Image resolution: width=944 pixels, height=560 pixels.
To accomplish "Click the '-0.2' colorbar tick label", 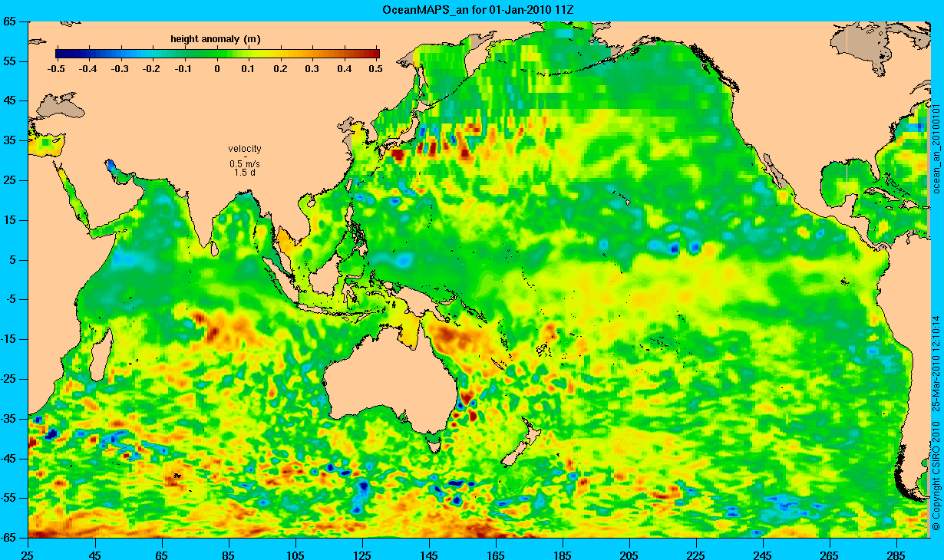I will [152, 69].
